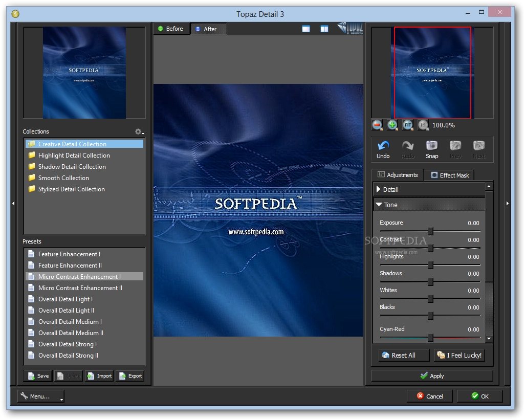This screenshot has width=525, height=420.
Task: Open the Collections settings gear menu
Action: click(139, 132)
